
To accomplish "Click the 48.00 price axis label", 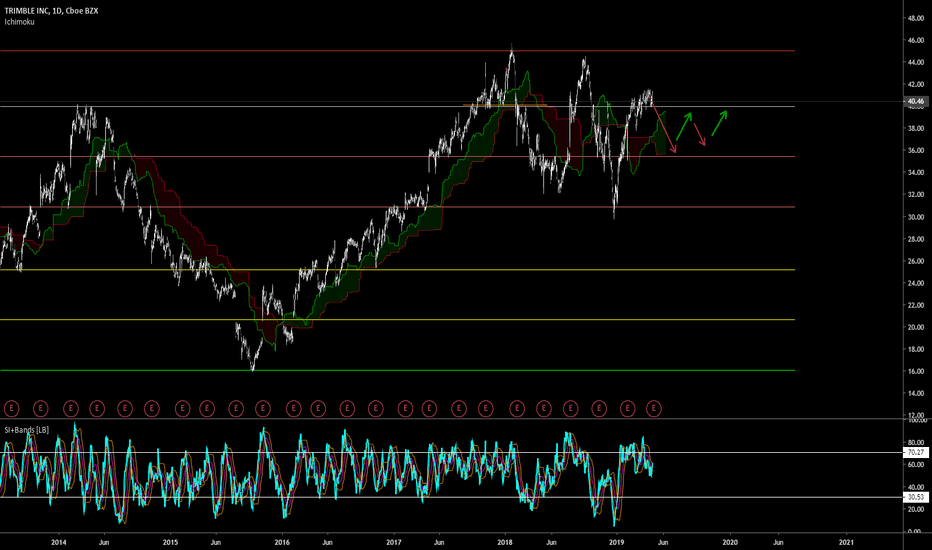I will coord(916,18).
